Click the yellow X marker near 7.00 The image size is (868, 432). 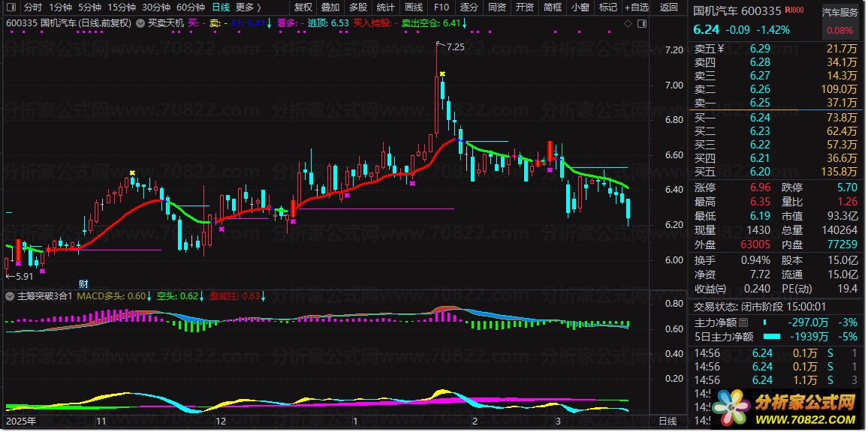442,73
